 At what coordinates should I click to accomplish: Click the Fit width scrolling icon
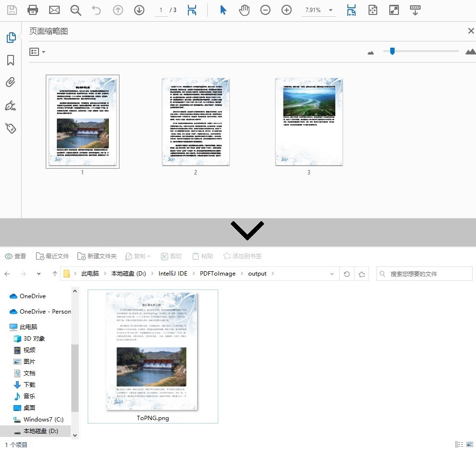pos(351,10)
